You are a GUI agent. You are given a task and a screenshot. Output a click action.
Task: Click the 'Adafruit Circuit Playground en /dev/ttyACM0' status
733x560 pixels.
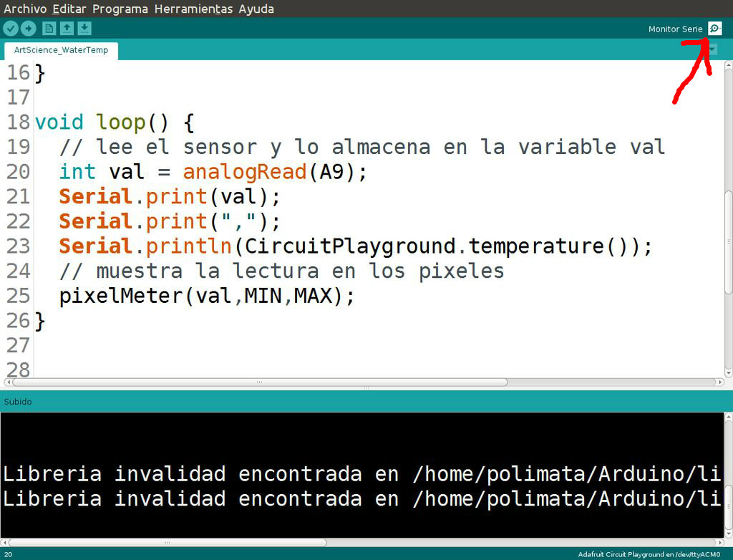click(x=649, y=554)
